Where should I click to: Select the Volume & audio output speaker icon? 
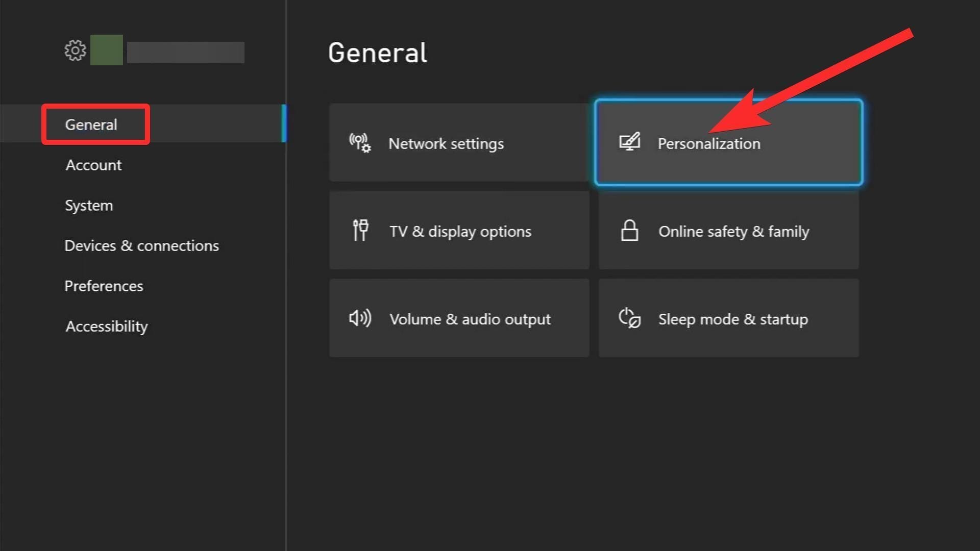point(359,318)
